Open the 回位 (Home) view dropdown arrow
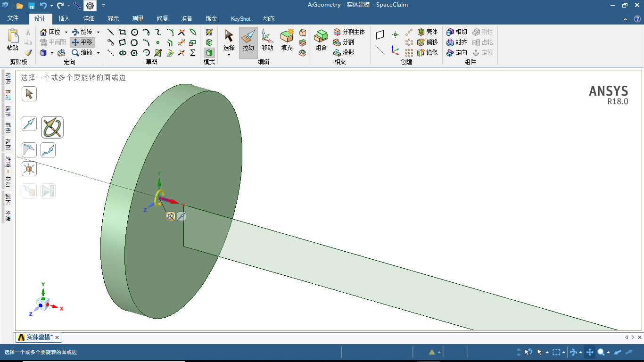This screenshot has height=362, width=644. 66,32
